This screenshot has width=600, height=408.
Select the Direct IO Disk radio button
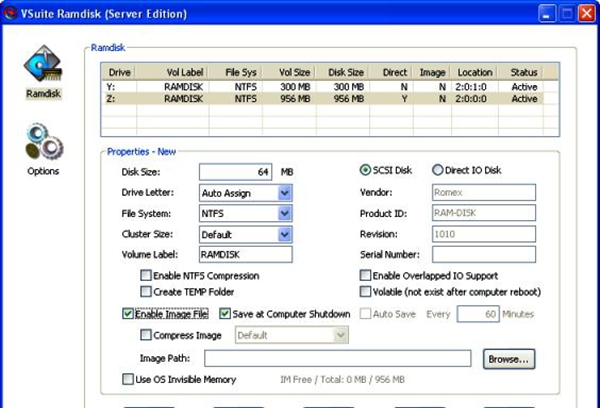[x=437, y=170]
